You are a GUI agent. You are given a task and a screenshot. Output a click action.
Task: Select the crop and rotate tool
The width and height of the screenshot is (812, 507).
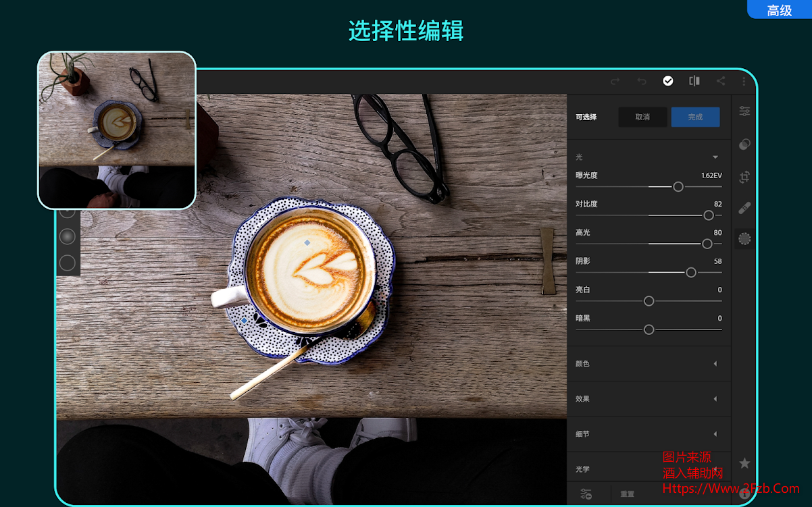744,177
